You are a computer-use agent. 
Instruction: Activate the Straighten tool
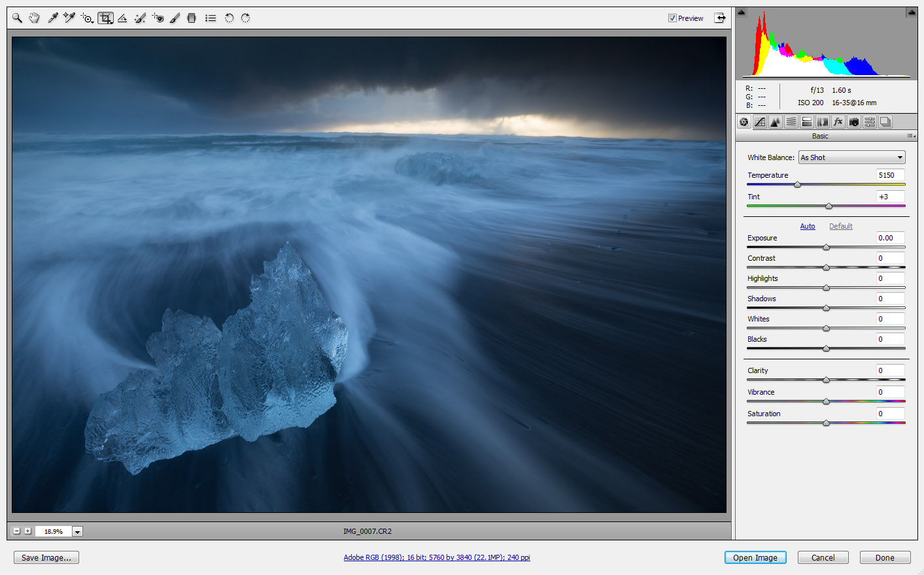tap(122, 18)
